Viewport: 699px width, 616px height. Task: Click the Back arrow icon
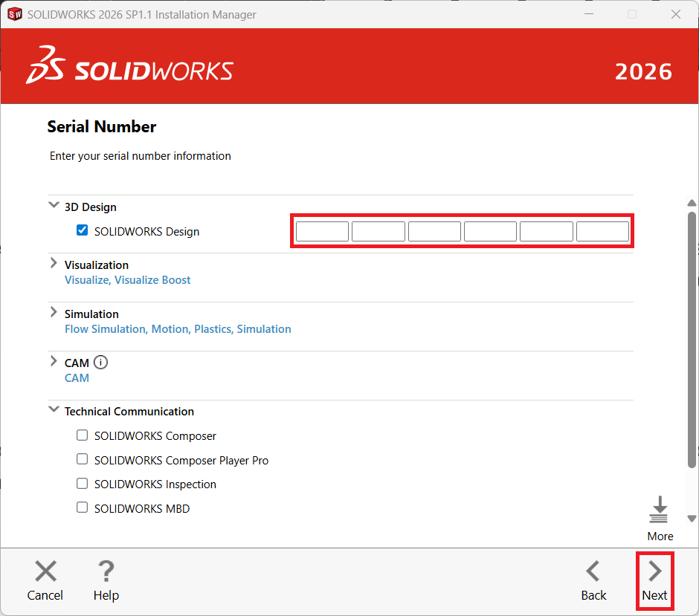593,571
